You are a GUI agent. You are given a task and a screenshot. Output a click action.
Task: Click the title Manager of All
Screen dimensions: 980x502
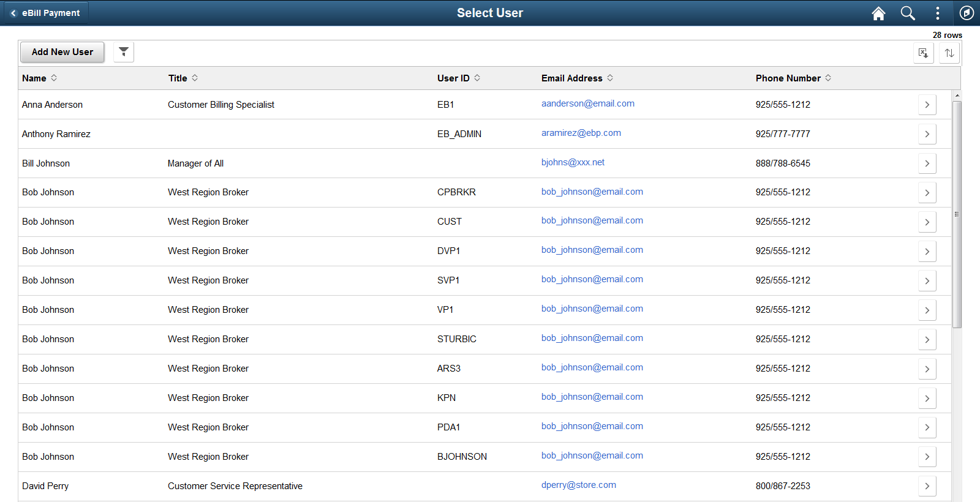tap(195, 163)
